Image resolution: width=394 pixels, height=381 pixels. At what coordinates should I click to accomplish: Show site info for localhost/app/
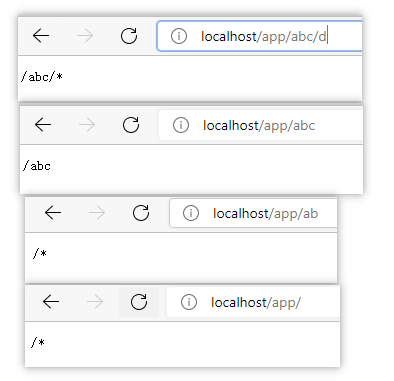[189, 302]
